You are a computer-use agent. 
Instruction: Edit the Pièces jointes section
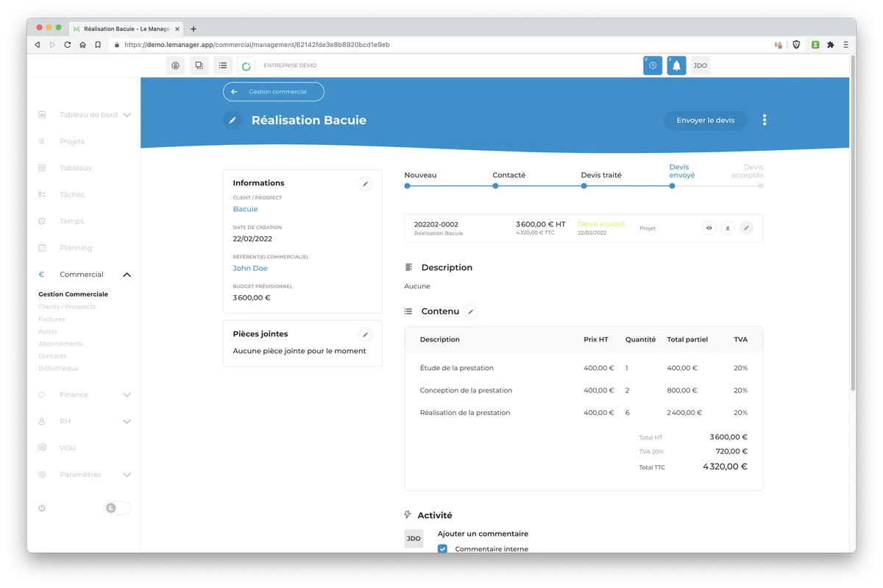(x=365, y=335)
